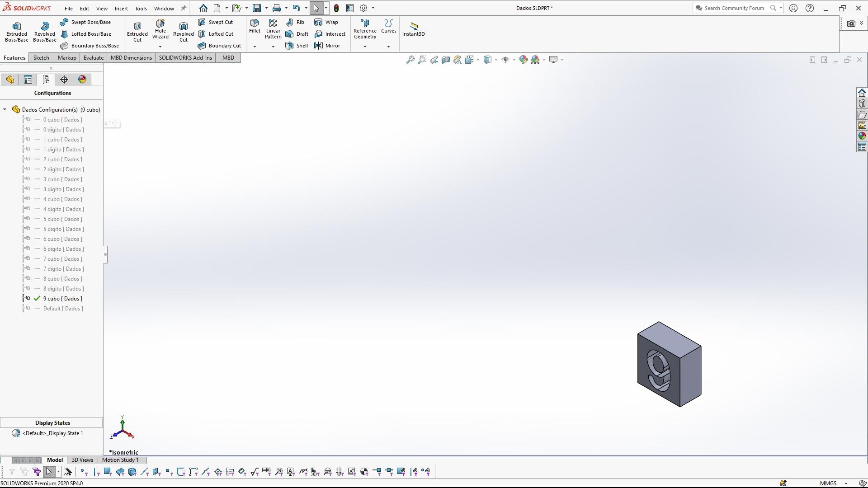The image size is (868, 488).
Task: Select the Linear Pattern tool
Action: pos(273,29)
